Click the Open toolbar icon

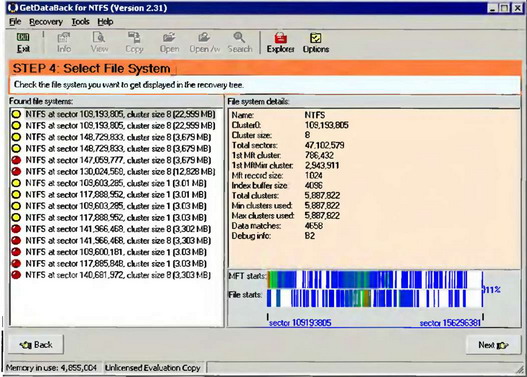click(169, 43)
